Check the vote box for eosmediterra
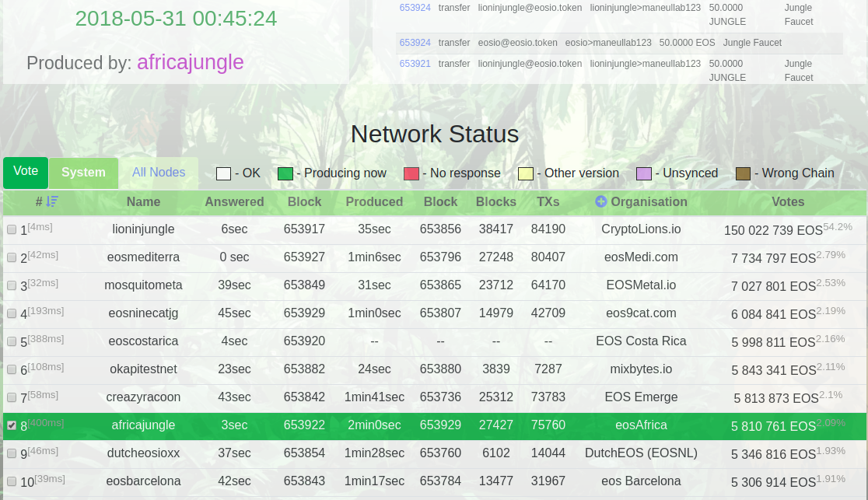868x500 pixels. pos(12,257)
